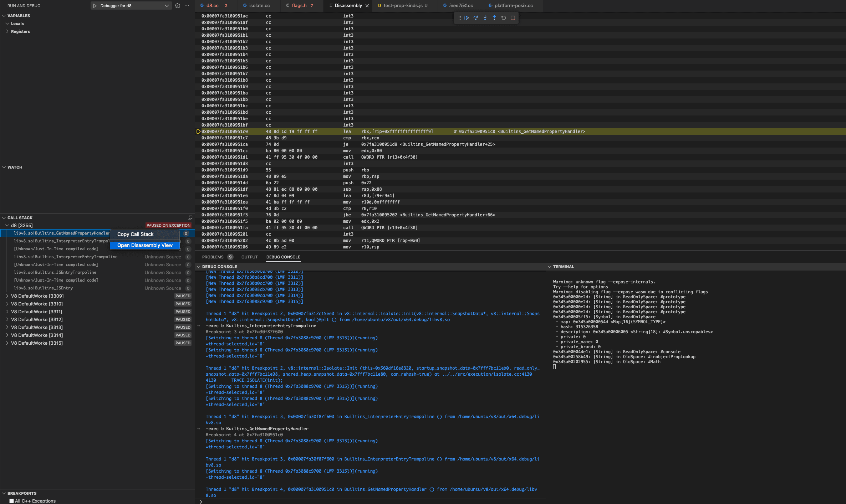Expand Registers under Variables
Screen dimensions: 846x504
point(20,31)
